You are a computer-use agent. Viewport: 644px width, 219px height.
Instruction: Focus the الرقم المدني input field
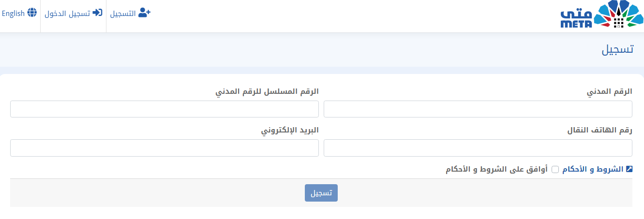(478, 109)
